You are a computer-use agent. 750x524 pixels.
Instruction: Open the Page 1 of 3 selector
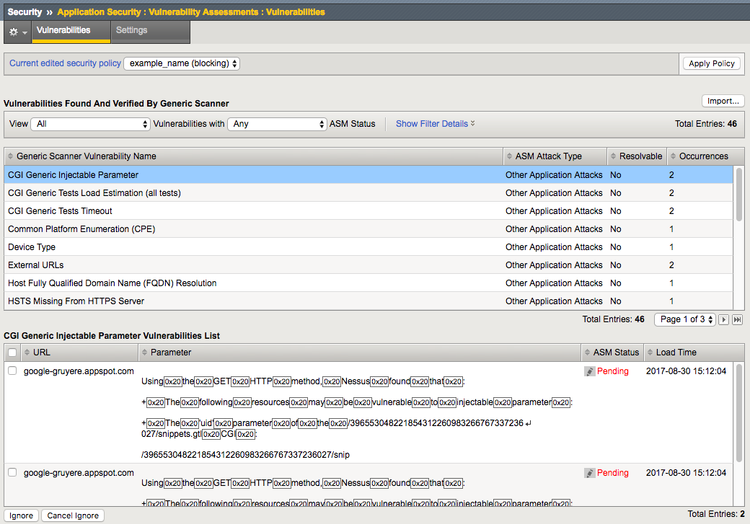coord(684,319)
